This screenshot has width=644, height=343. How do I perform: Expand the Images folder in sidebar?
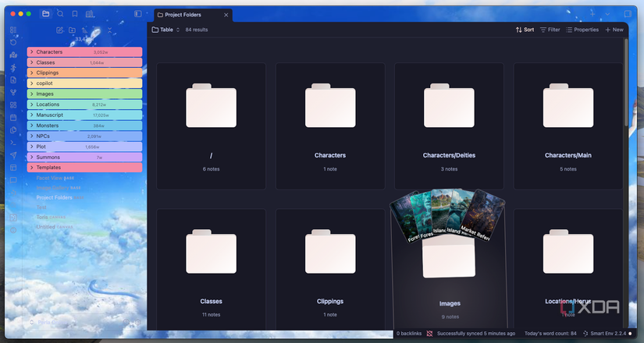[x=84, y=94]
